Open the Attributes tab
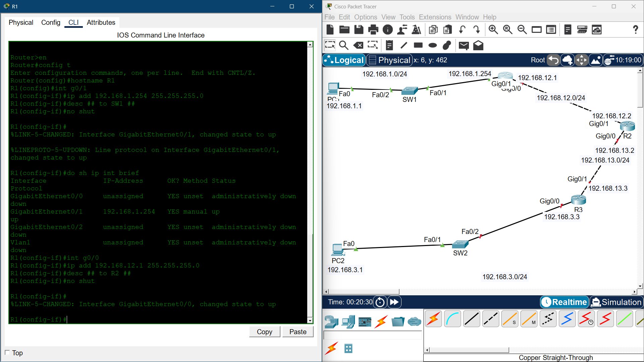644x362 pixels. coord(101,22)
